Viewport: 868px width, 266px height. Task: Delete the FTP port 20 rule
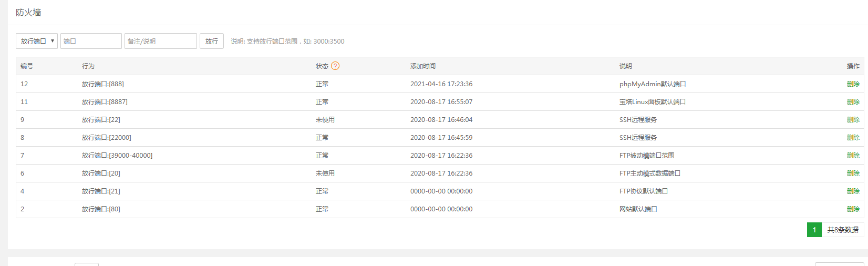coord(853,173)
